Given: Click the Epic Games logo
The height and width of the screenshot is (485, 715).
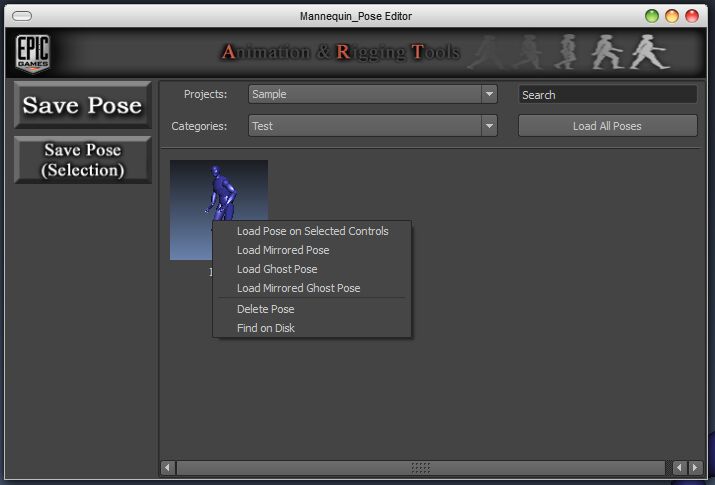Looking at the screenshot, I should pos(32,53).
